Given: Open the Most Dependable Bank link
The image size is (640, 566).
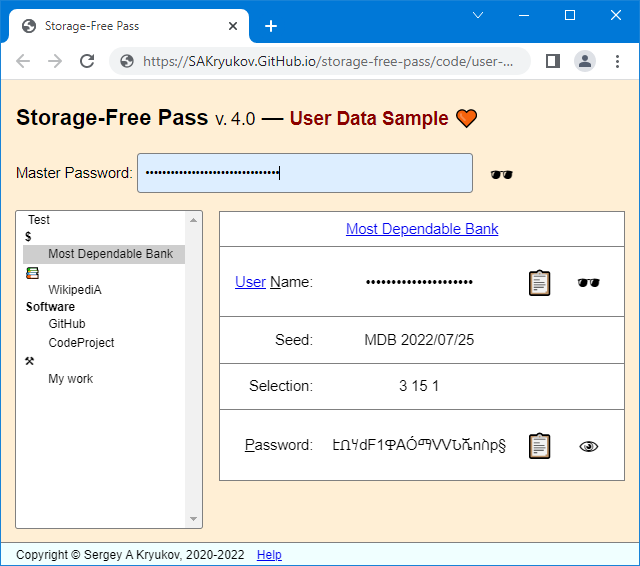Looking at the screenshot, I should pyautogui.click(x=422, y=229).
